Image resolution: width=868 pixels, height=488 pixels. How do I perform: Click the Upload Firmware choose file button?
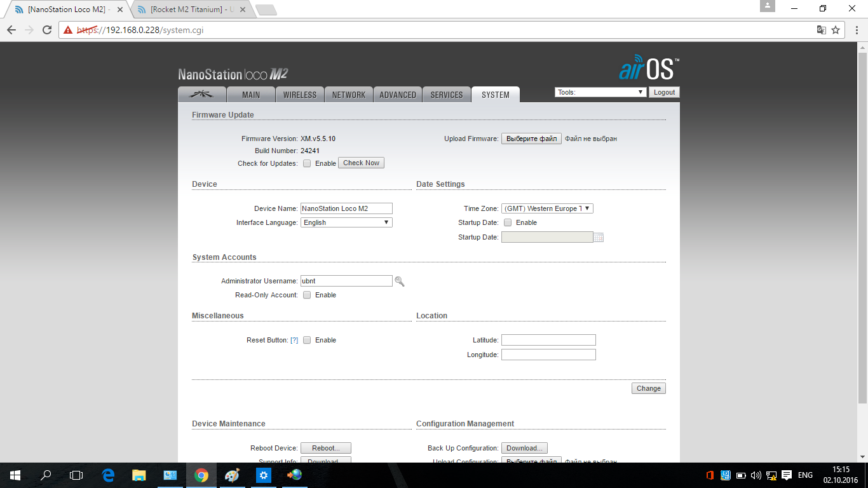tap(531, 139)
